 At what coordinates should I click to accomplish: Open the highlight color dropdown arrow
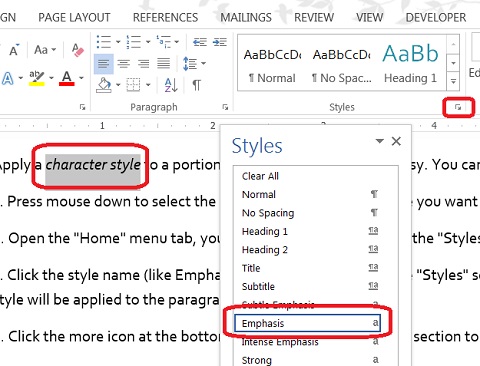[51, 78]
